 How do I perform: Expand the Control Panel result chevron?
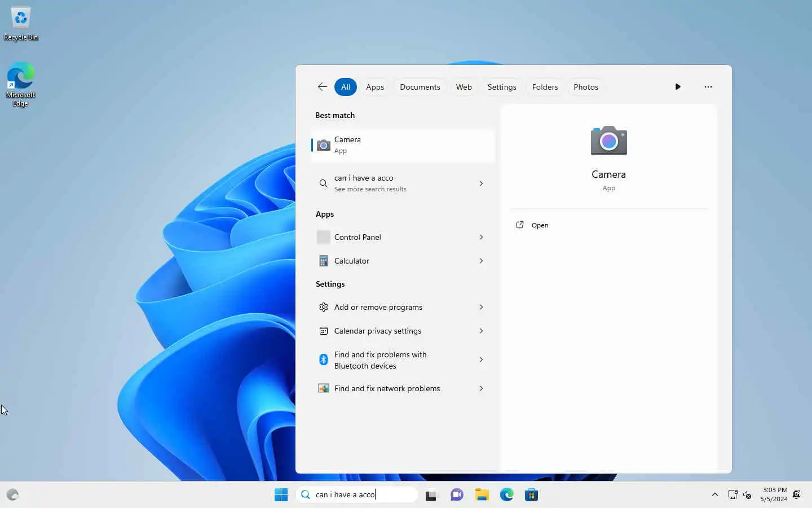pos(481,237)
